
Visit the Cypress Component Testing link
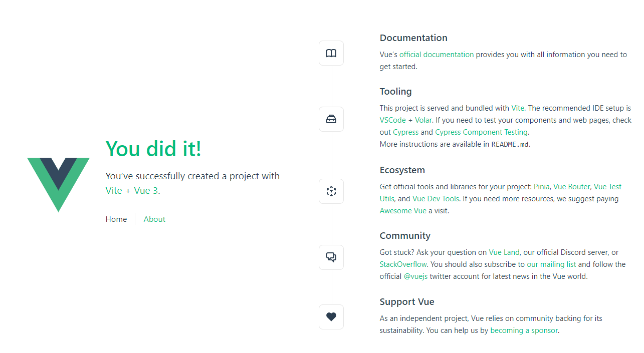[481, 132]
